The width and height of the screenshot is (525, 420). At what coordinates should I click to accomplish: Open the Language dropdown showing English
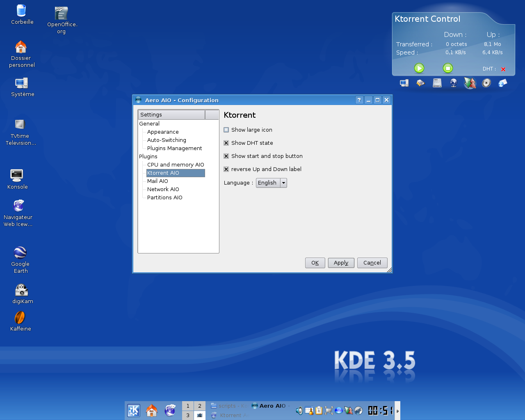272,183
